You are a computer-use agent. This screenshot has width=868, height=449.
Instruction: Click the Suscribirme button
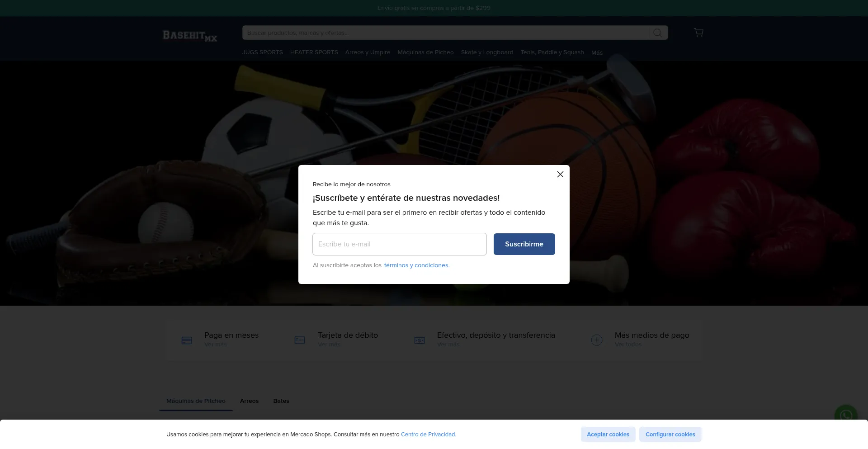[x=524, y=244]
